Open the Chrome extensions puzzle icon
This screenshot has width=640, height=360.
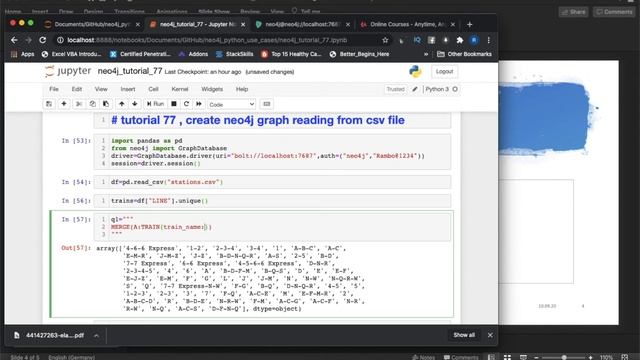(460, 40)
